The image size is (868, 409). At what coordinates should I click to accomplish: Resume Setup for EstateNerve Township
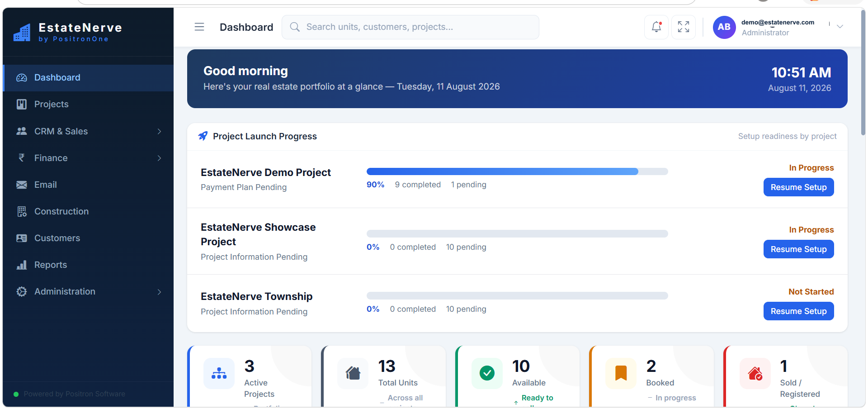click(798, 311)
